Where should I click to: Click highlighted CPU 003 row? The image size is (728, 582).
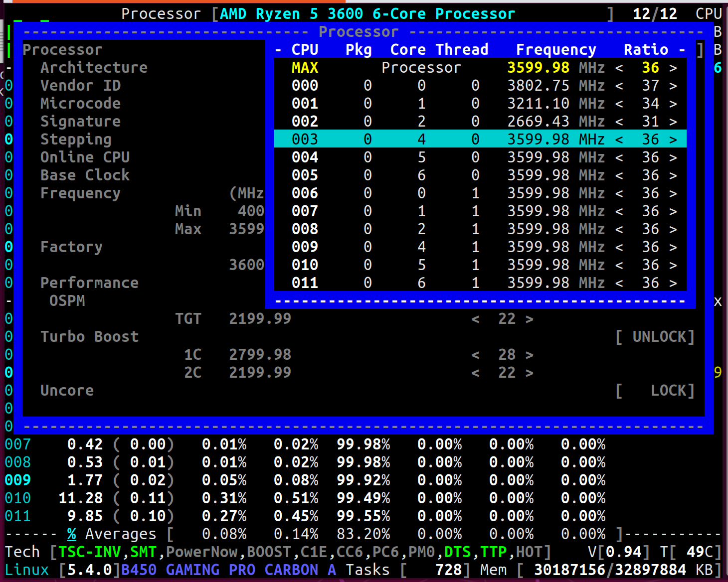tap(480, 139)
